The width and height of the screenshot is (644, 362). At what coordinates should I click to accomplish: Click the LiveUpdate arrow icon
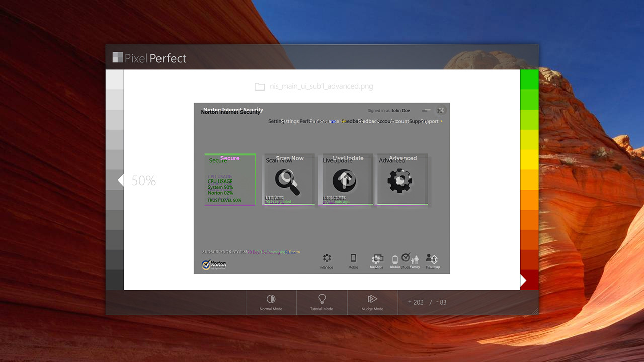coord(345,180)
